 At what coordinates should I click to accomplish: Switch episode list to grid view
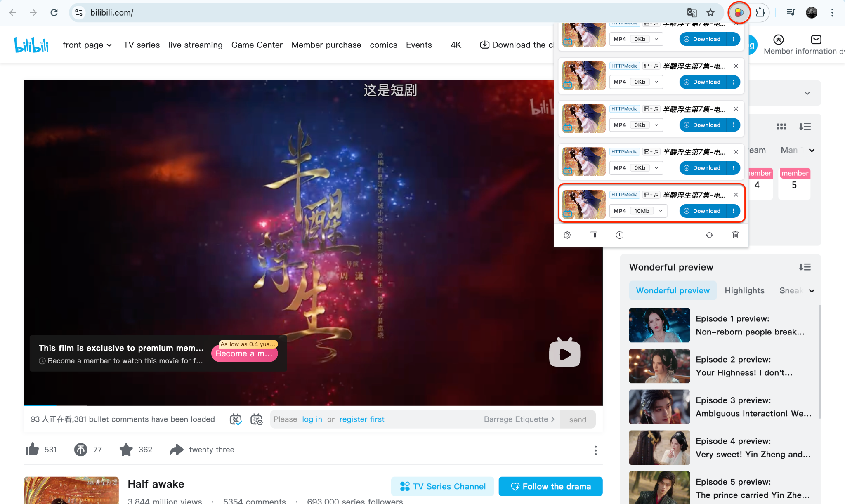[x=781, y=126]
